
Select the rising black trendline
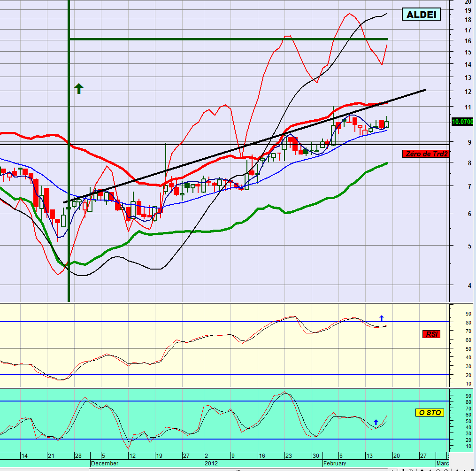click(244, 146)
